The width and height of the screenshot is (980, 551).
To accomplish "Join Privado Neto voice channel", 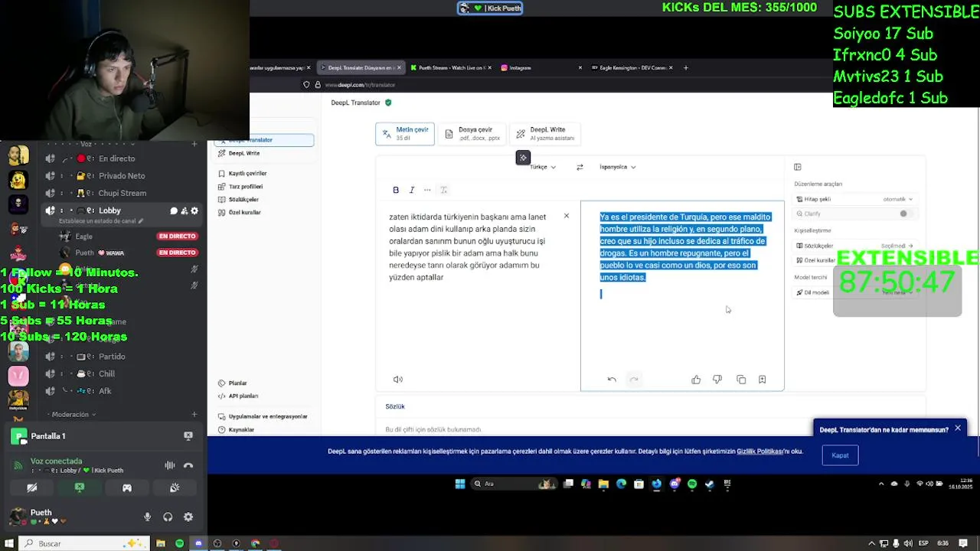I will pyautogui.click(x=122, y=176).
